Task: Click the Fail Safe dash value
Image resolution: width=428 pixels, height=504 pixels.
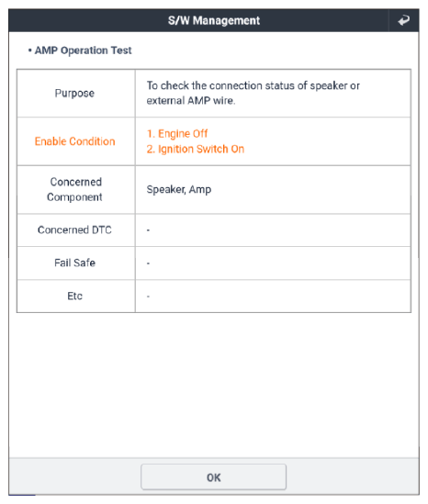Action: tap(148, 263)
